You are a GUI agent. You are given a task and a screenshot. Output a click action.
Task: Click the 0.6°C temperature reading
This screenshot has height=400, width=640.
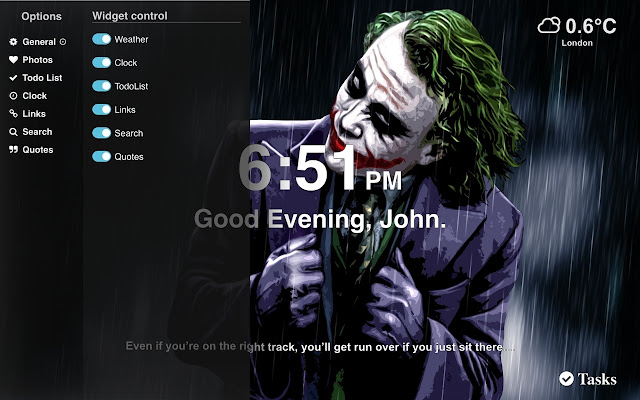(591, 26)
